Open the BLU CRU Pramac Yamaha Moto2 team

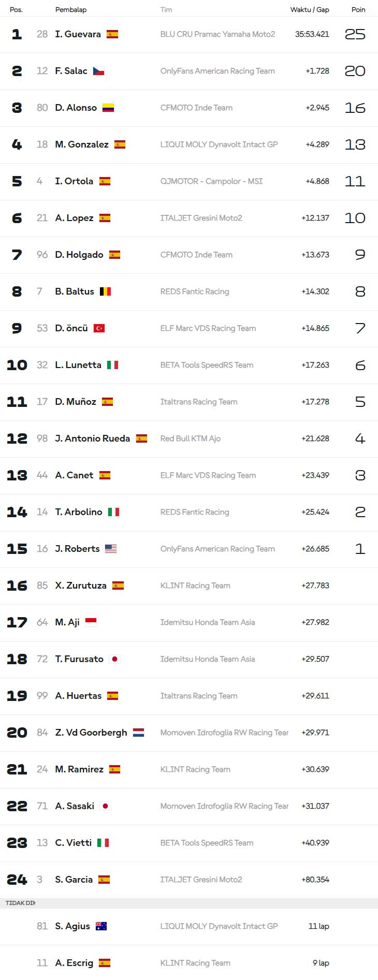pos(217,34)
